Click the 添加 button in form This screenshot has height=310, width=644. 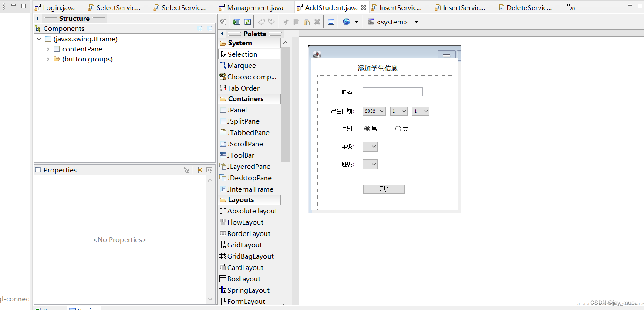[384, 189]
